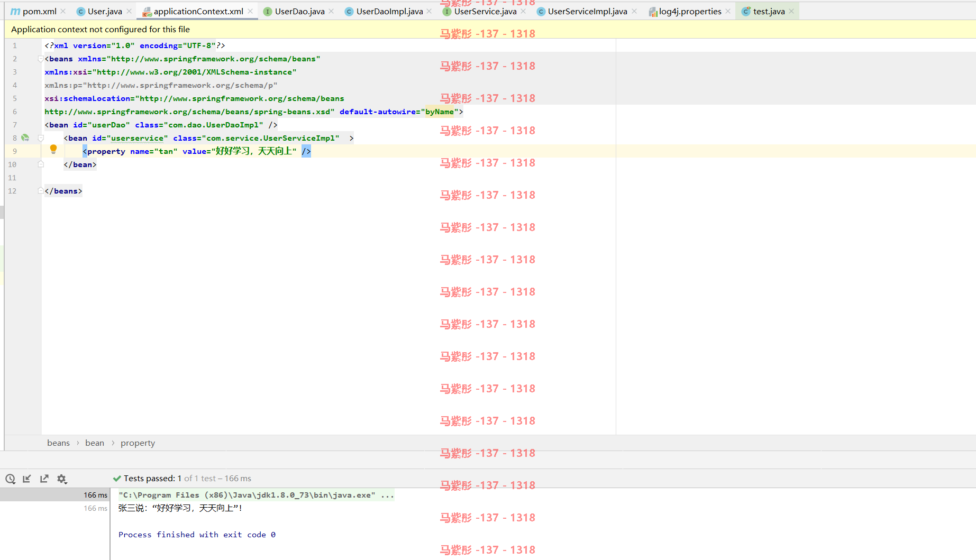Click the fold end marker on line 10
This screenshot has height=560, width=976.
click(41, 164)
